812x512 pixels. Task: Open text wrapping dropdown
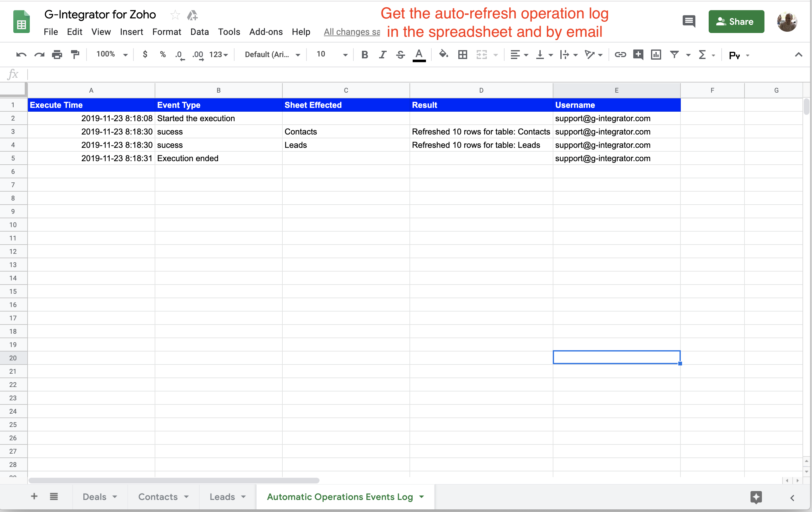coord(569,54)
